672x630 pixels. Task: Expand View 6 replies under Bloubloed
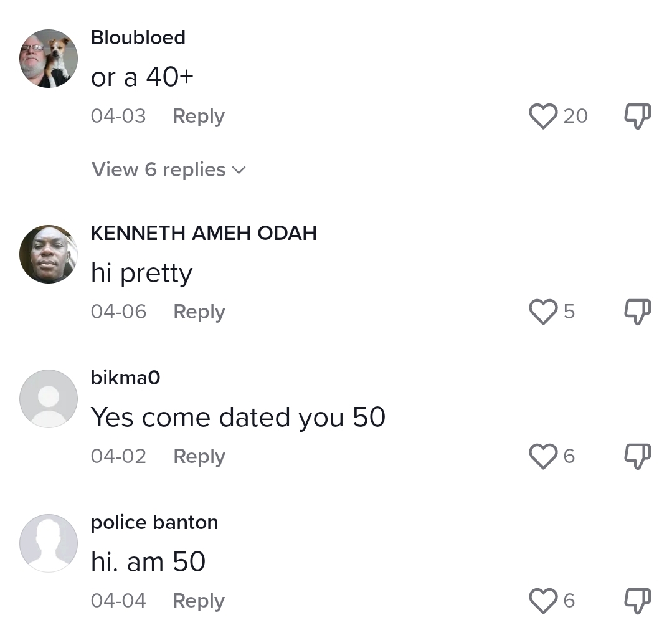click(x=168, y=169)
